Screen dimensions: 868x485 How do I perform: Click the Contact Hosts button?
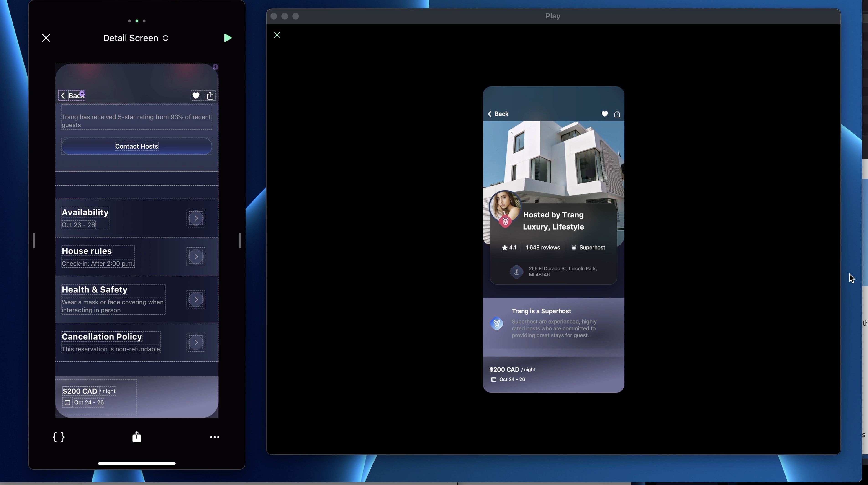point(136,146)
